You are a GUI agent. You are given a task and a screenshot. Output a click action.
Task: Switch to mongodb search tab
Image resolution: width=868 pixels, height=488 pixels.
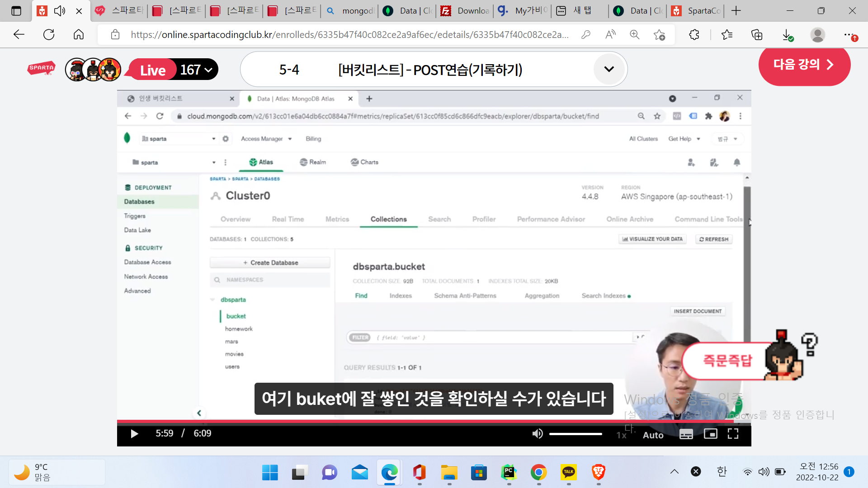click(350, 11)
